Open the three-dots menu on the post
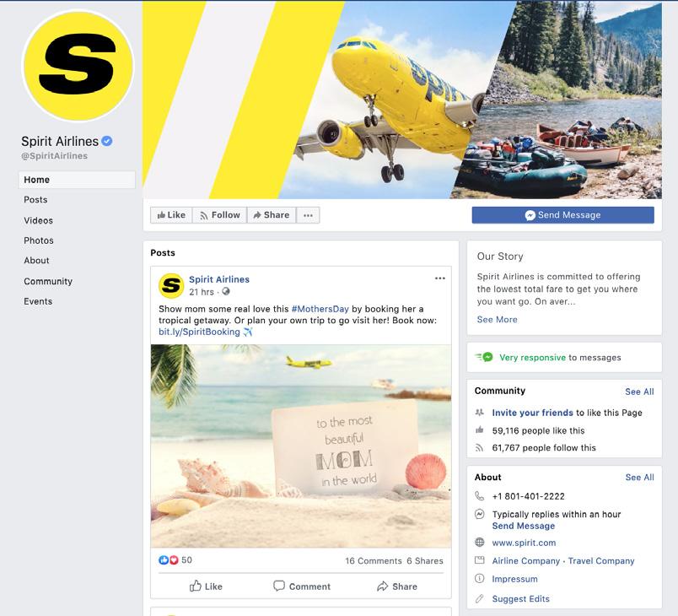The width and height of the screenshot is (678, 616). coord(439,278)
